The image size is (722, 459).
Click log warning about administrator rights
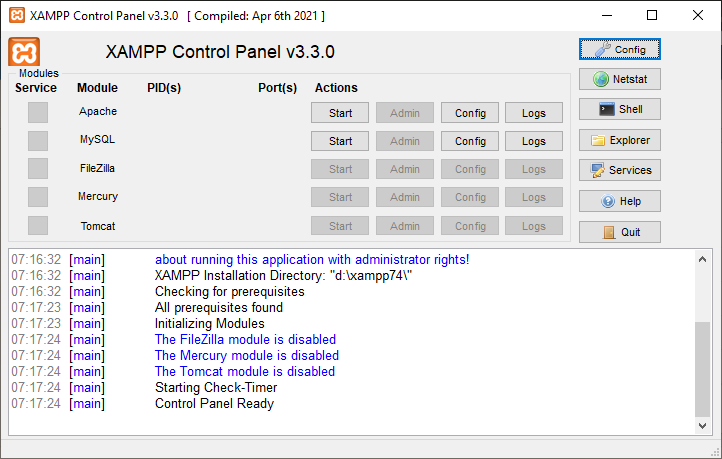(x=312, y=260)
